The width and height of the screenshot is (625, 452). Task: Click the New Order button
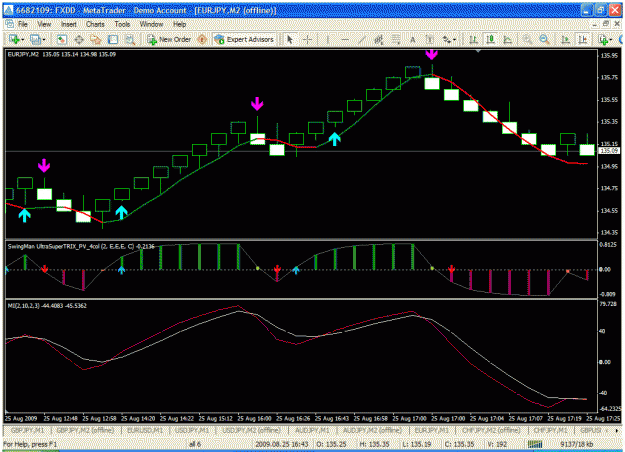(169, 39)
